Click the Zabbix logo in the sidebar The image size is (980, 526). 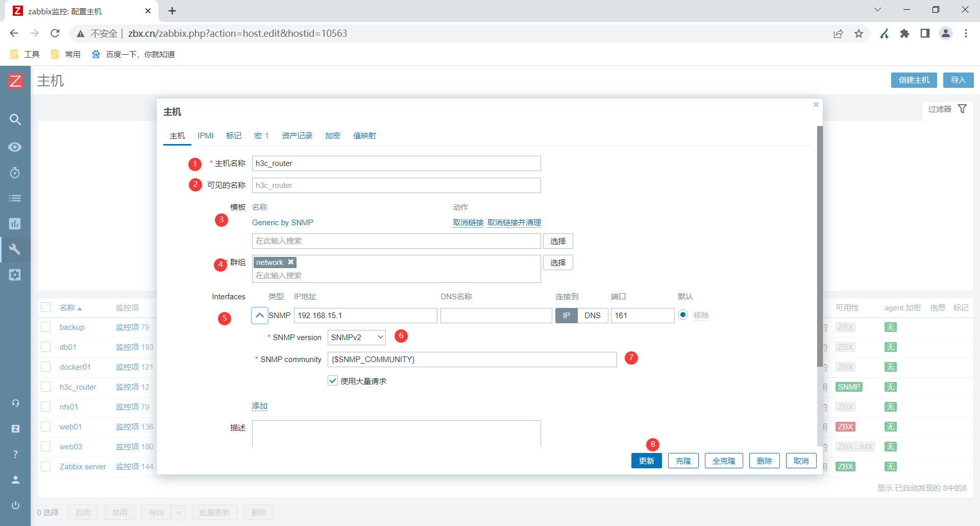[15, 81]
